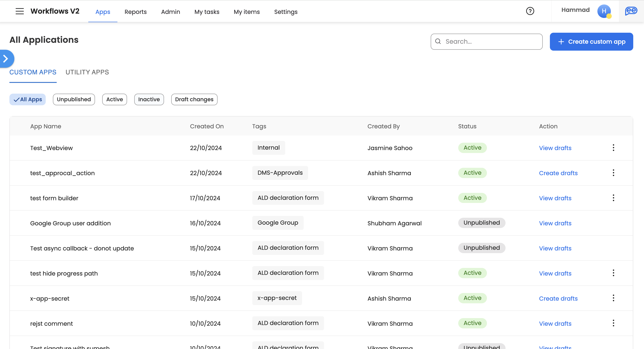This screenshot has height=349, width=644.
Task: Open three-dot menu for test form builder
Action: click(x=613, y=198)
